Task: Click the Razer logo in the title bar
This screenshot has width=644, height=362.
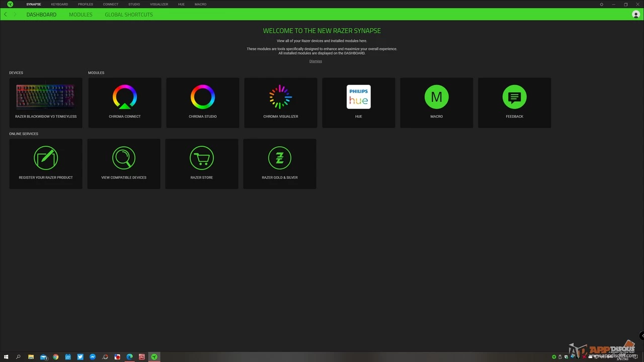Action: [x=10, y=4]
